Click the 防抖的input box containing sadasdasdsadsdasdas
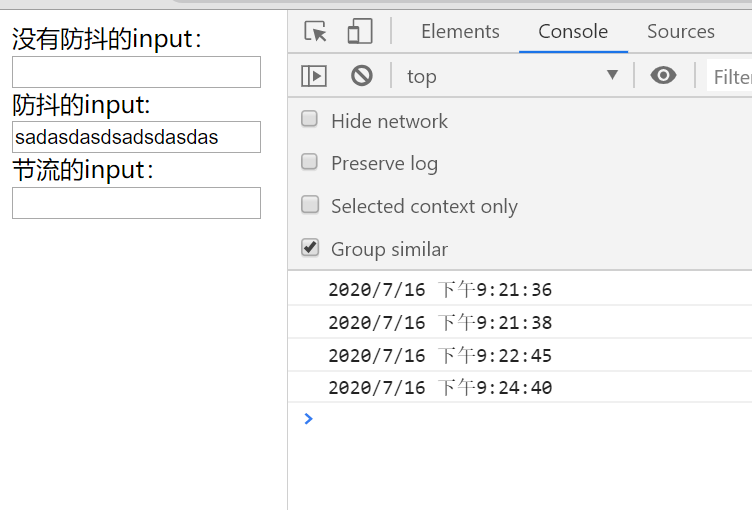This screenshot has width=752, height=510. (x=136, y=137)
